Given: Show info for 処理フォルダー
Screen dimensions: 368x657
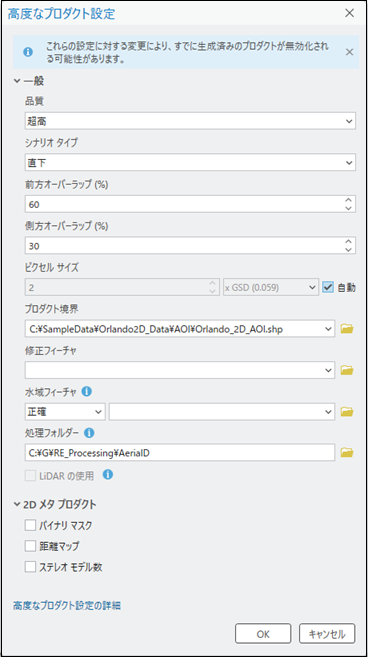Looking at the screenshot, I should click(89, 433).
